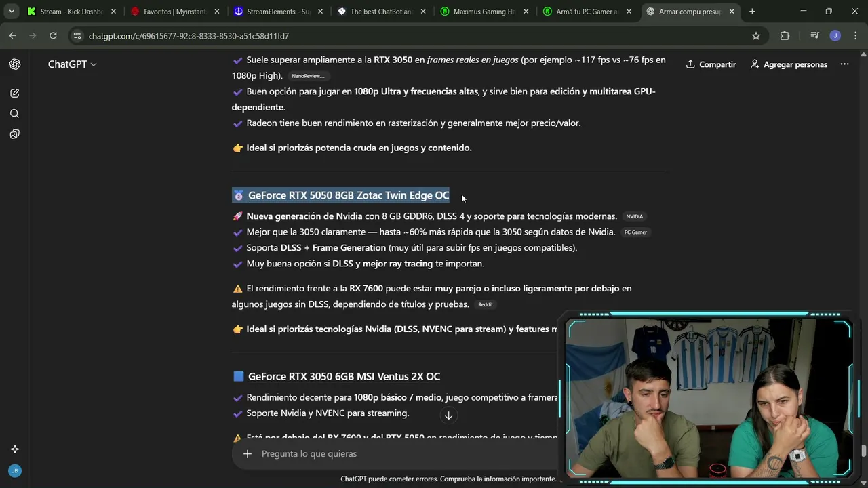This screenshot has height=488, width=868.
Task: Switch to StreamElements tab
Action: click(278, 12)
